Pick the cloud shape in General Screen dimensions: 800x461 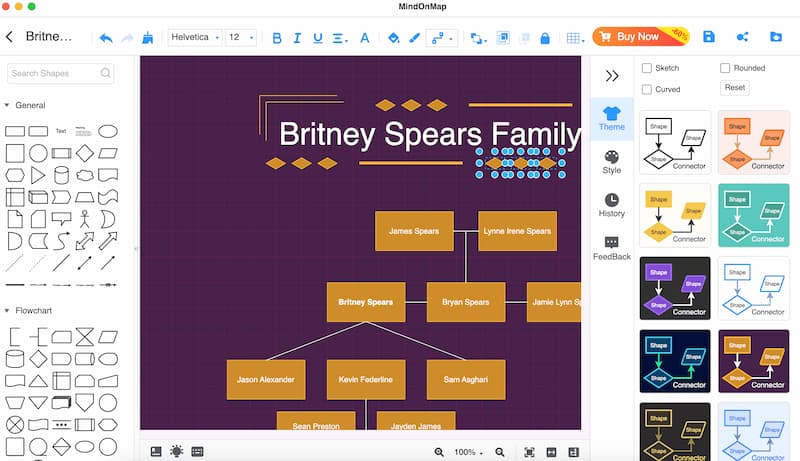(x=85, y=175)
